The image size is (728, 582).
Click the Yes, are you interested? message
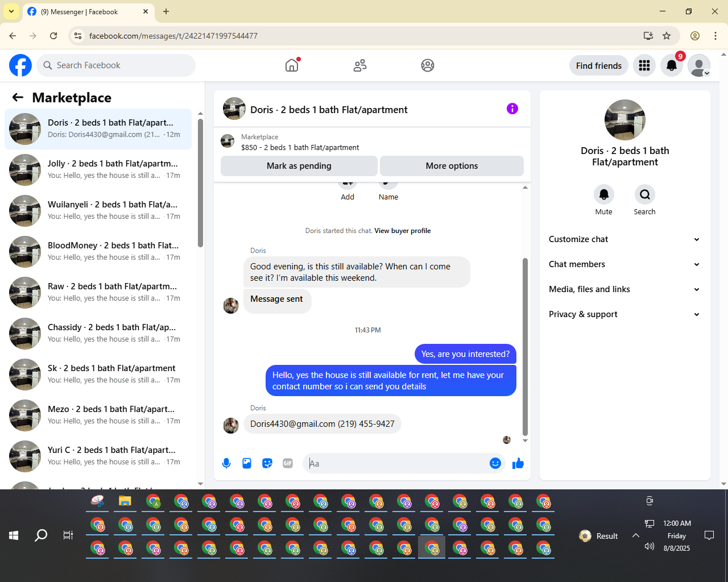point(465,354)
